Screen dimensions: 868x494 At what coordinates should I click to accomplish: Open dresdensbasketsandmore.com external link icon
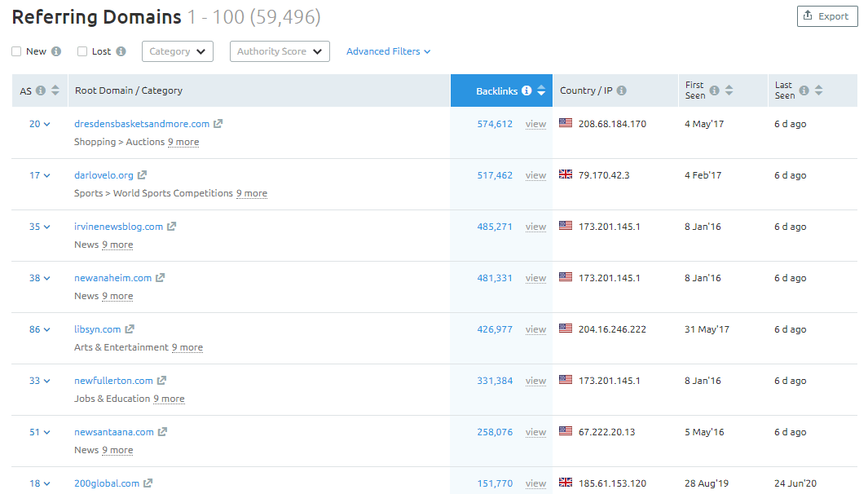coord(218,124)
